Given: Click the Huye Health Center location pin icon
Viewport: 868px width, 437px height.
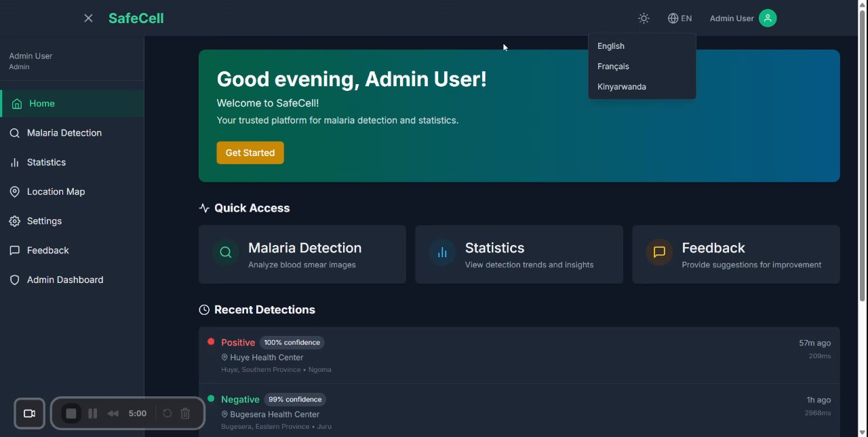Looking at the screenshot, I should (224, 358).
